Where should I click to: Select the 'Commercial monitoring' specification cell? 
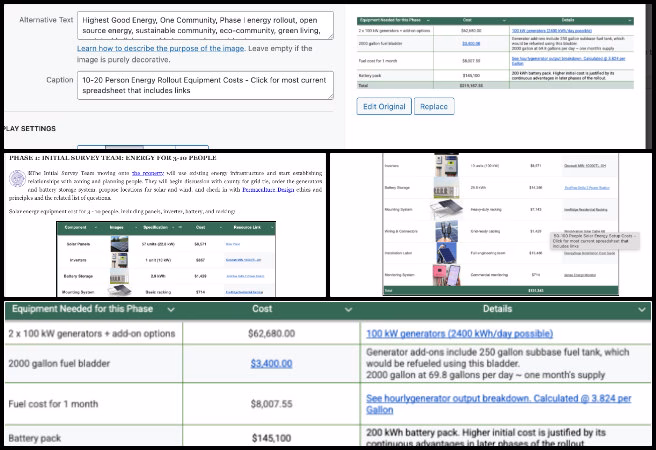[489, 275]
